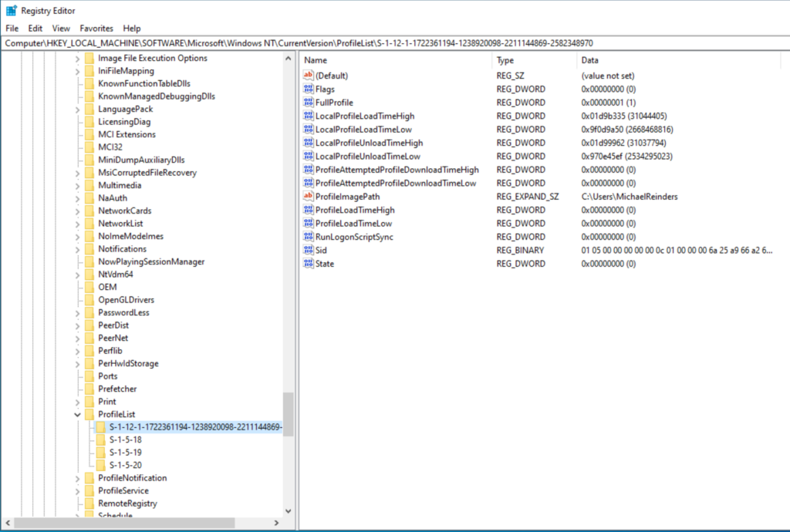
Task: Select the KnownFunctionTableDlls folder icon
Action: point(89,83)
